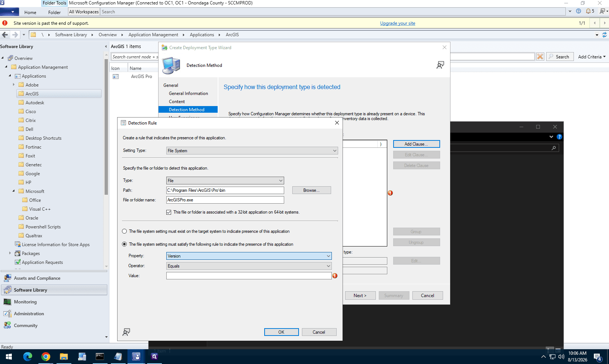Select Powershell Scripts folder
Viewport: 609px width, 364px height.
click(x=43, y=227)
